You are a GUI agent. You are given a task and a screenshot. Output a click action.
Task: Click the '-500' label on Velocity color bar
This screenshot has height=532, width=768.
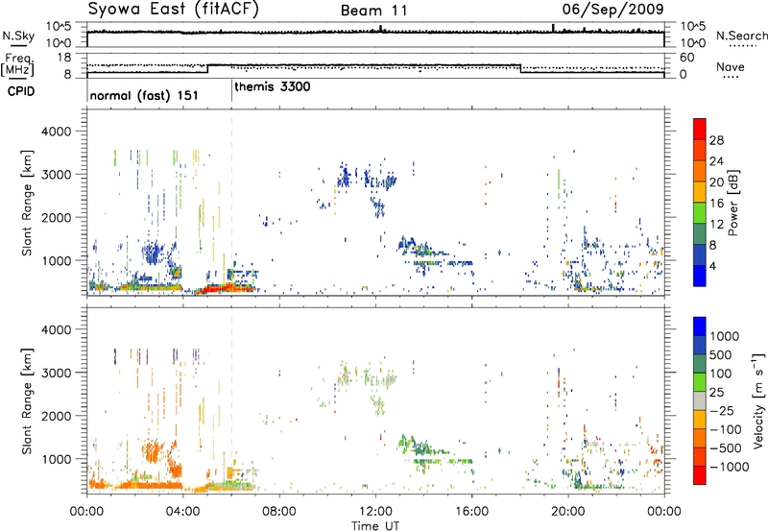click(x=726, y=447)
